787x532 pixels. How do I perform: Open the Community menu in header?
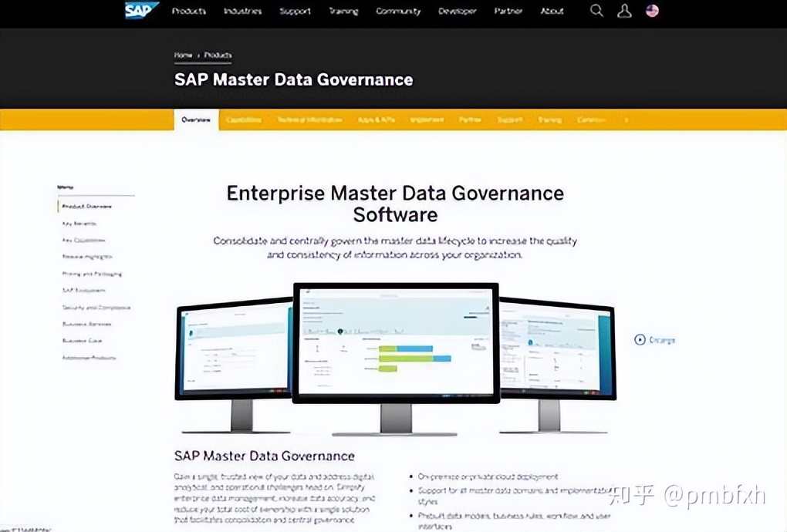pos(398,11)
